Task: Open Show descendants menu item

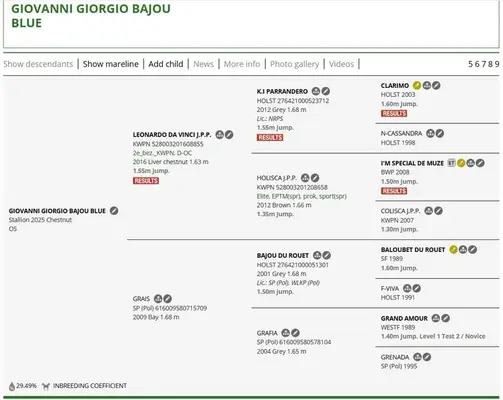Action: (x=38, y=64)
